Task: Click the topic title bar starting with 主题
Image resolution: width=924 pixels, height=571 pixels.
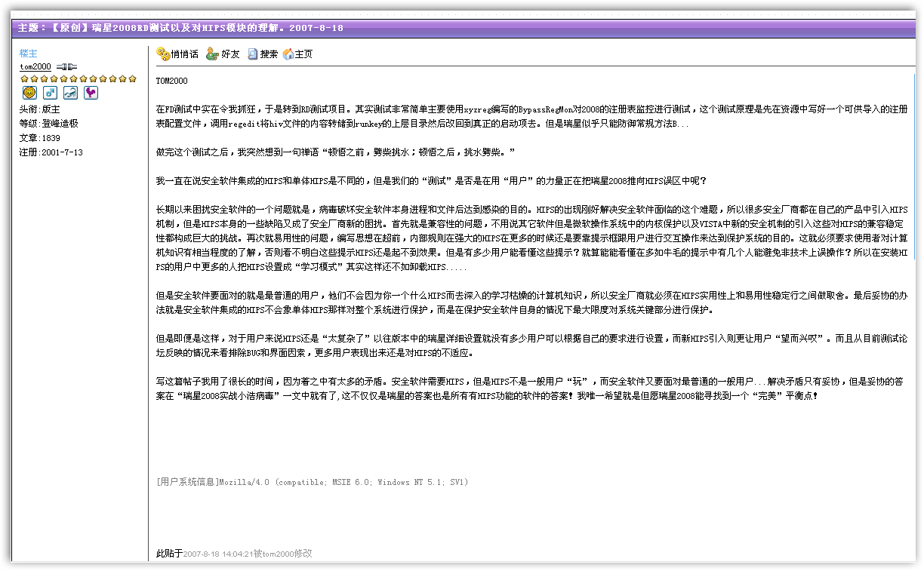Action: click(462, 28)
